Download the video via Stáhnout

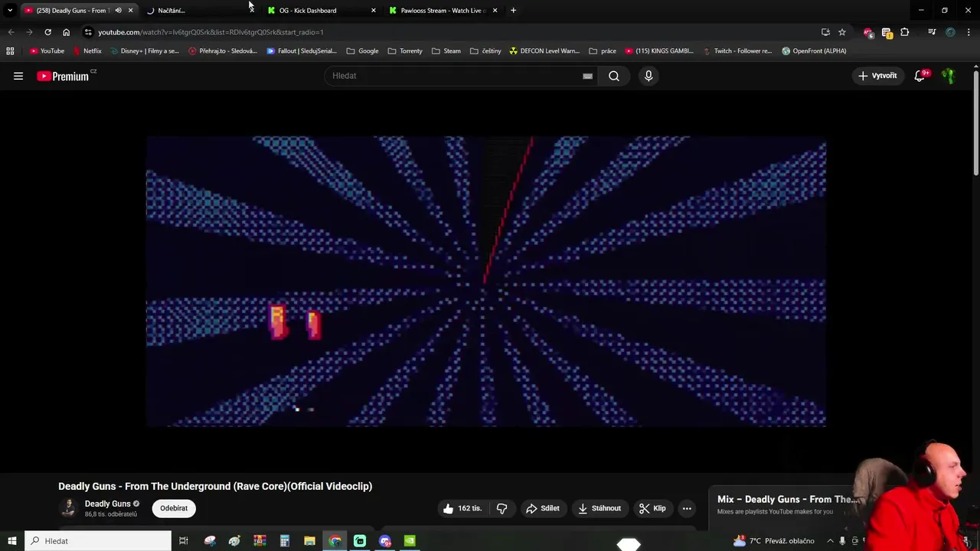pyautogui.click(x=599, y=508)
